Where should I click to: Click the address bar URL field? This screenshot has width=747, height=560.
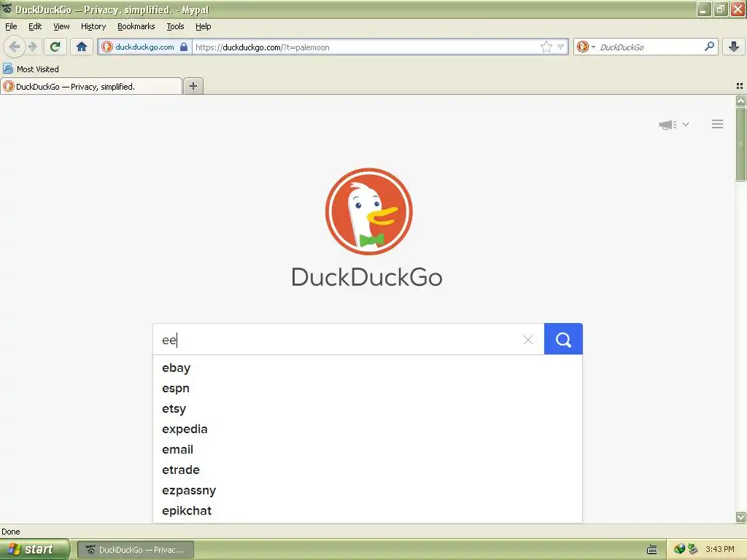[x=366, y=47]
